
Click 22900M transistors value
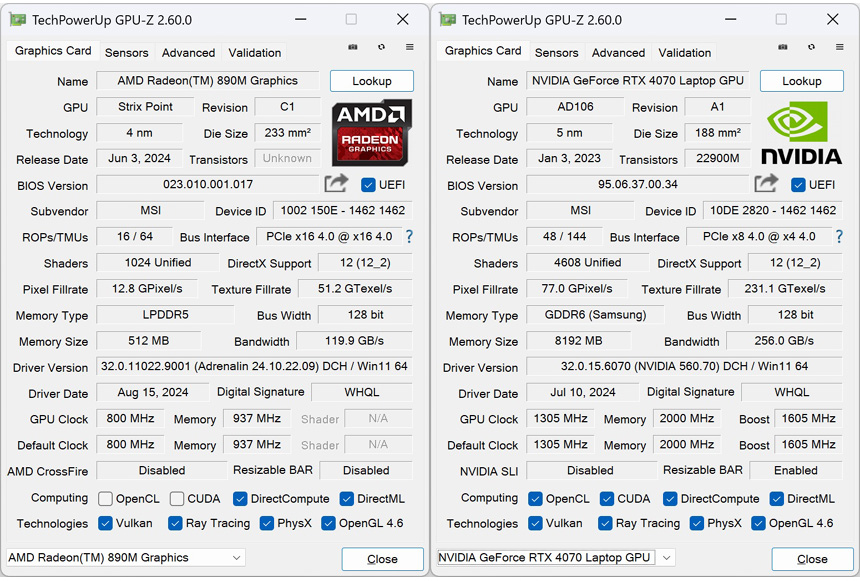point(717,159)
